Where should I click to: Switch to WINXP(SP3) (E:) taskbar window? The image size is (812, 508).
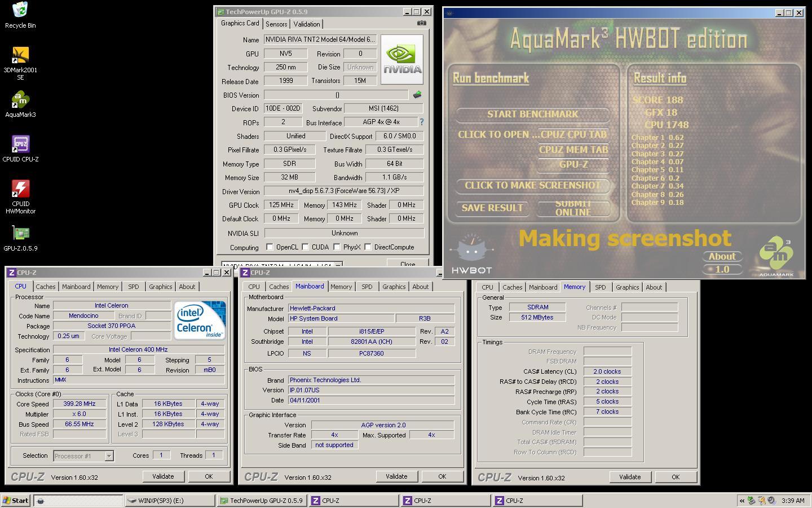(170, 500)
